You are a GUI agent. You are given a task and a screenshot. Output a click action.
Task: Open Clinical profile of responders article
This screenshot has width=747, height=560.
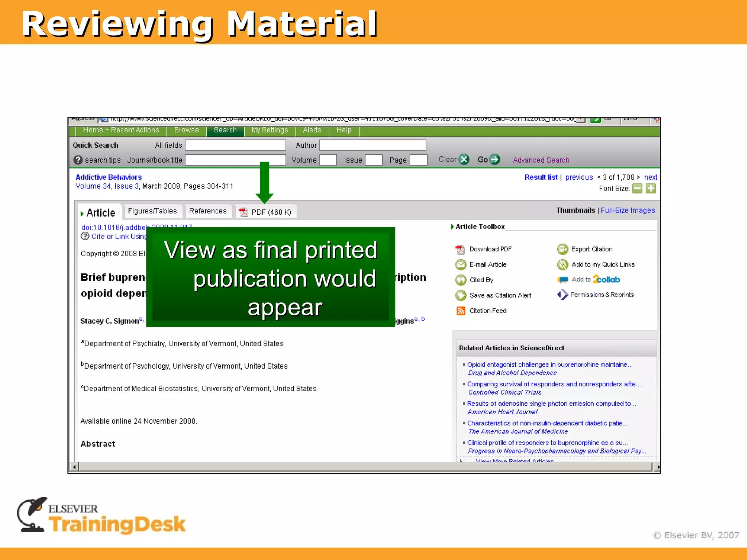click(x=547, y=443)
